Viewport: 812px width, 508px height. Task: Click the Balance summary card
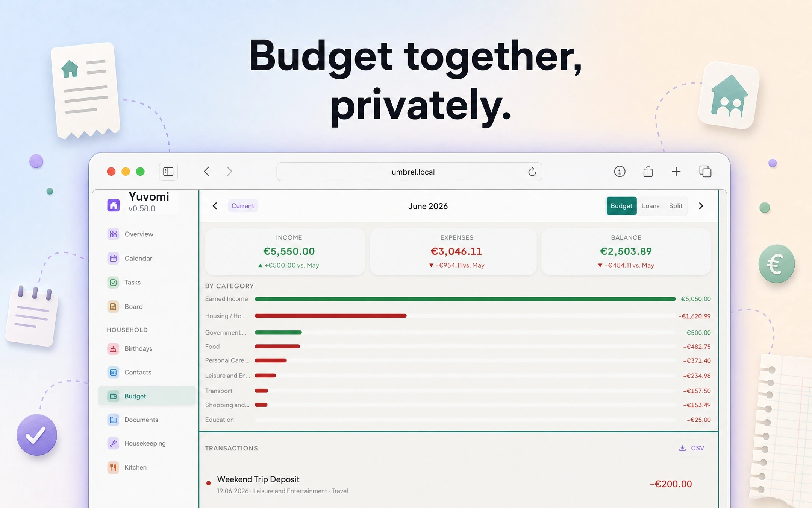point(626,251)
